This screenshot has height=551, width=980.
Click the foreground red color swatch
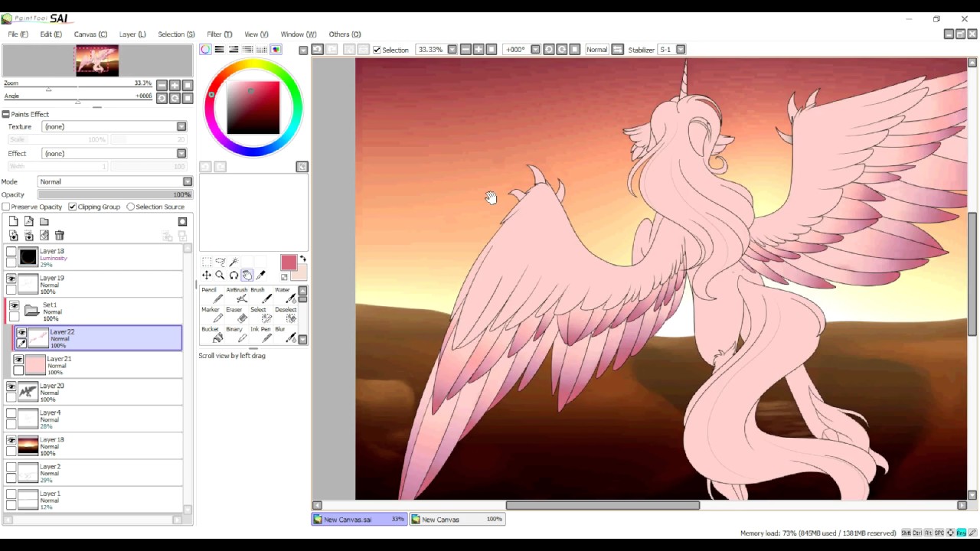(x=289, y=263)
